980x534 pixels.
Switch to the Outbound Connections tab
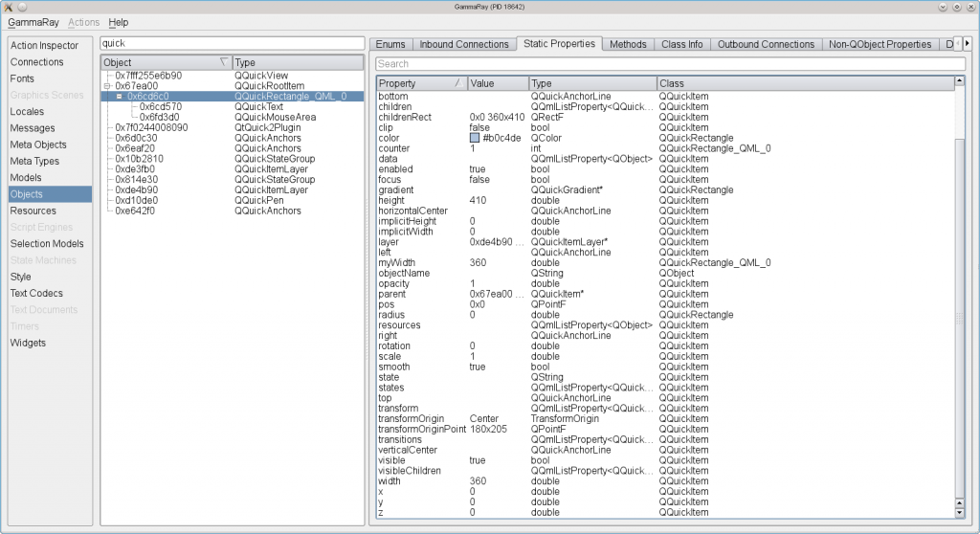point(766,44)
